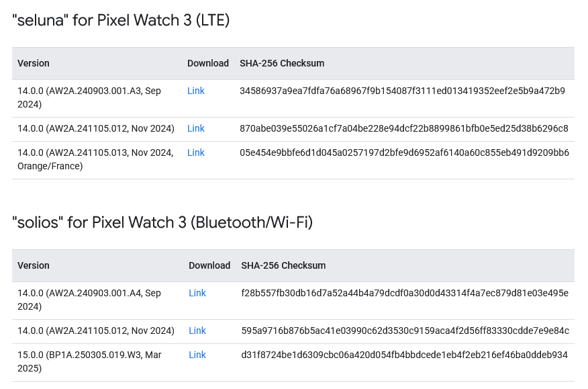The image size is (588, 389).
Task: Click Download column header in solios table
Action: click(209, 265)
